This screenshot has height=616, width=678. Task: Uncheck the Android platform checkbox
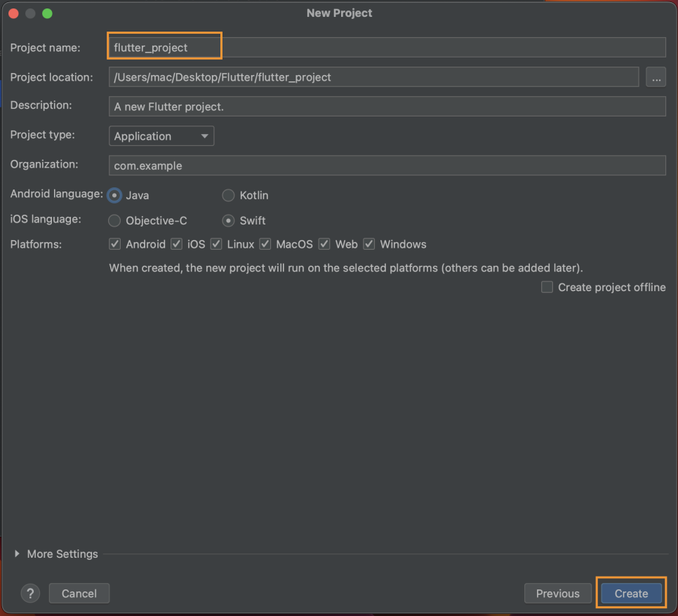tap(114, 244)
